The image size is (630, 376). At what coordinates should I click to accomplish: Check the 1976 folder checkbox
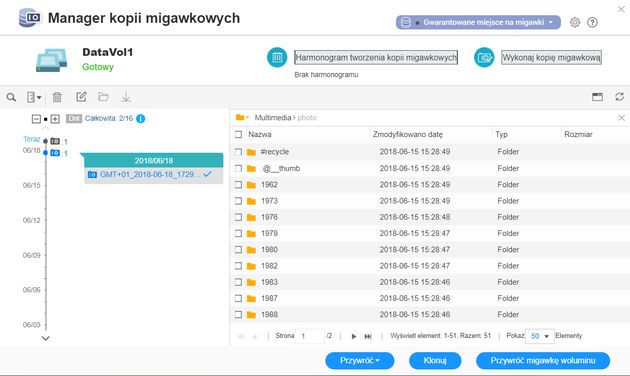coord(238,217)
